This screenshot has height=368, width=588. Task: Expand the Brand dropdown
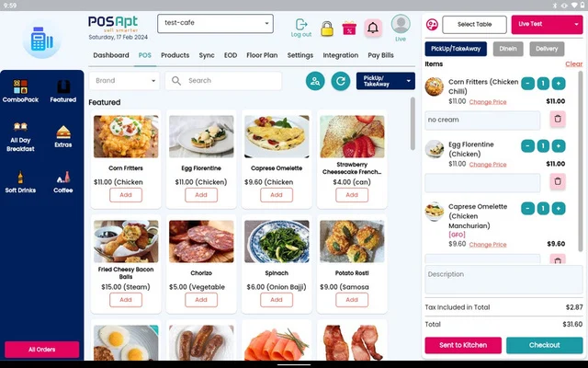click(x=124, y=81)
